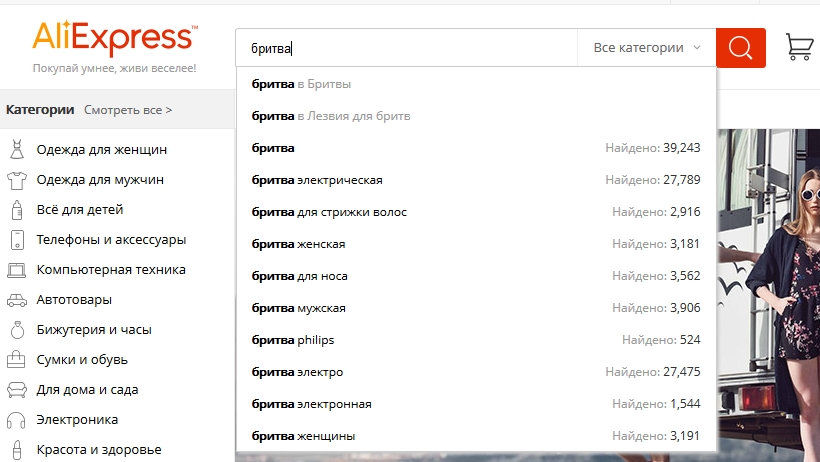Screen dimensions: 820x462
Task: Open the shopping cart icon
Action: [799, 47]
